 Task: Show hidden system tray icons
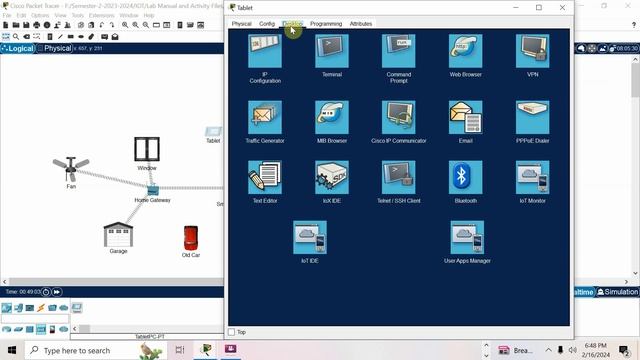pyautogui.click(x=548, y=350)
